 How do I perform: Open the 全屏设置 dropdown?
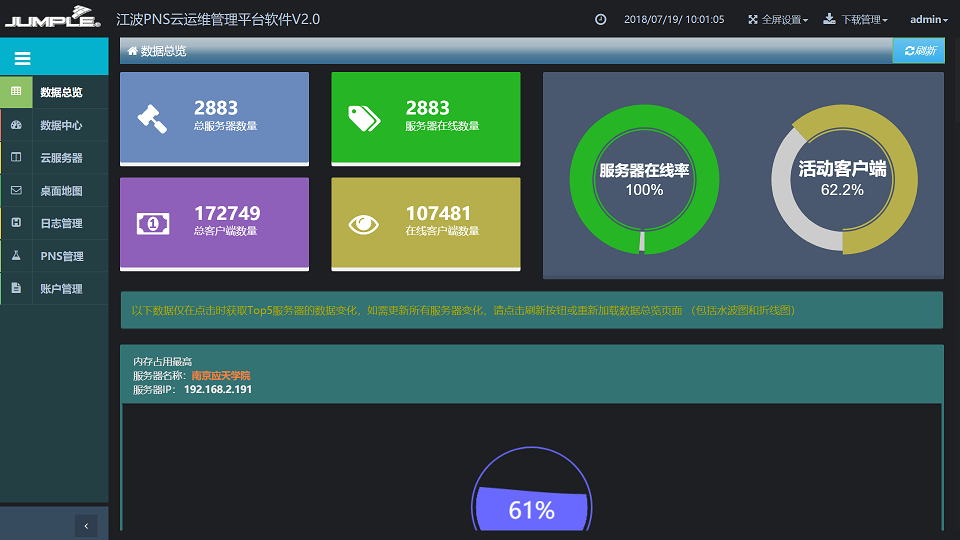point(778,20)
